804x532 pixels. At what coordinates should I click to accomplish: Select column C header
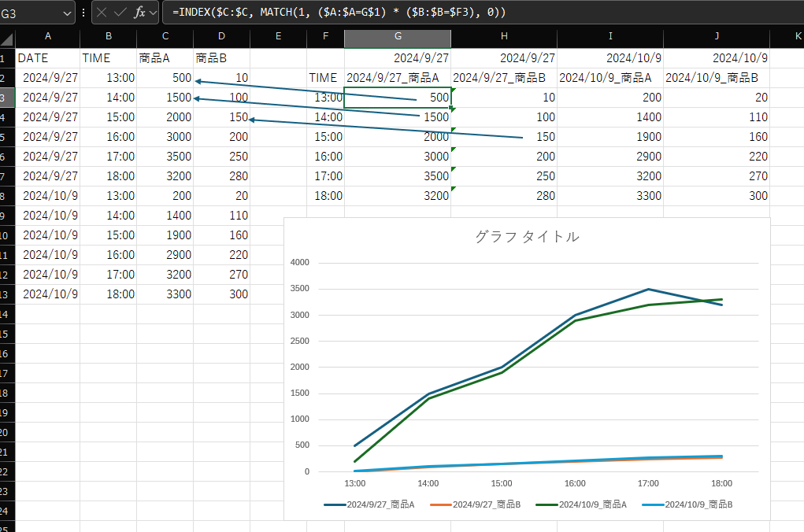(165, 36)
